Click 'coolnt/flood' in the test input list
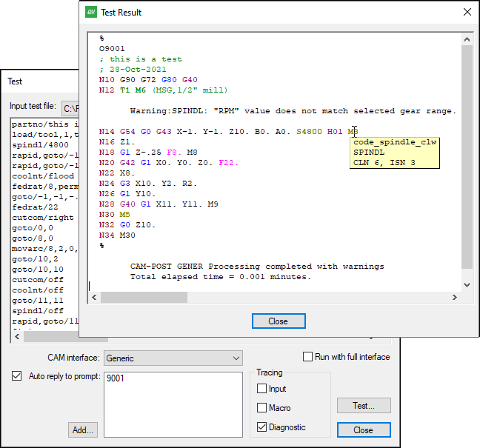 (43, 176)
